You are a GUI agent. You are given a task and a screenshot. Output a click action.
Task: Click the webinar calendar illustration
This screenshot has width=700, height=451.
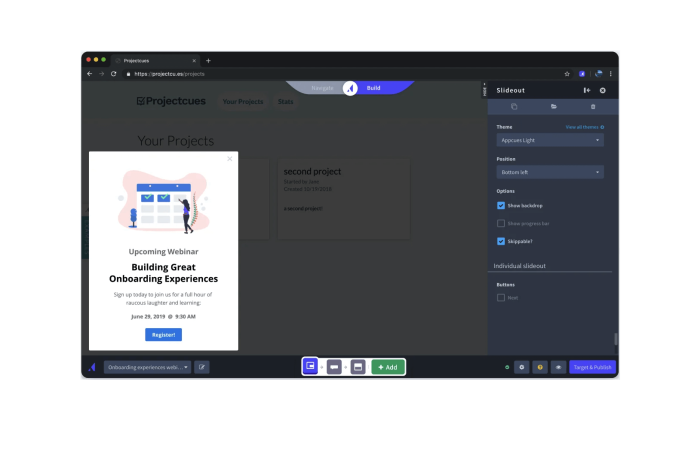click(x=163, y=201)
